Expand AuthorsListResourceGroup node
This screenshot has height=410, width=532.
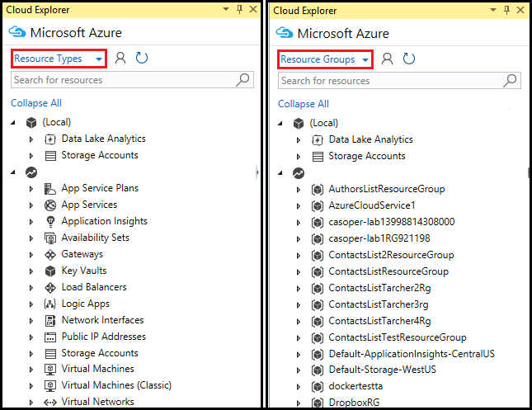click(x=299, y=190)
